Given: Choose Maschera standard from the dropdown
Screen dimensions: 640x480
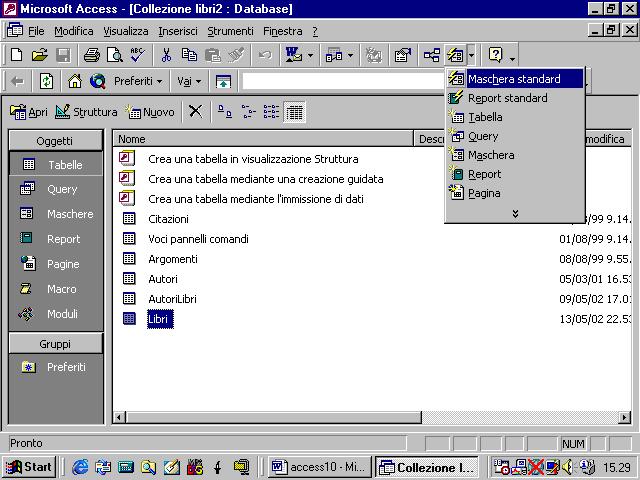Looking at the screenshot, I should pos(515,79).
